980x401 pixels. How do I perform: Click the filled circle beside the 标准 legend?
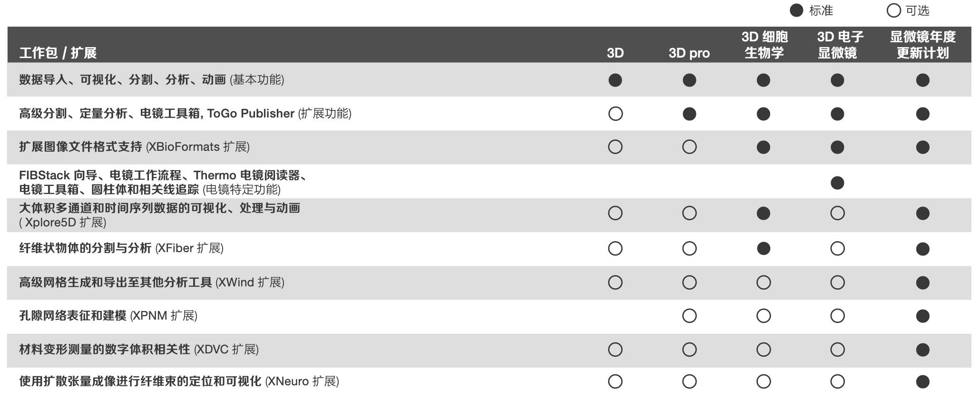coord(796,10)
